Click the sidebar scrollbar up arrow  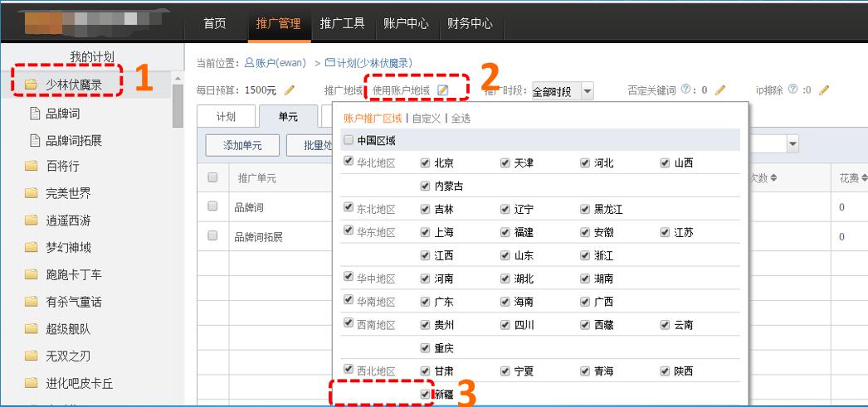(178, 80)
